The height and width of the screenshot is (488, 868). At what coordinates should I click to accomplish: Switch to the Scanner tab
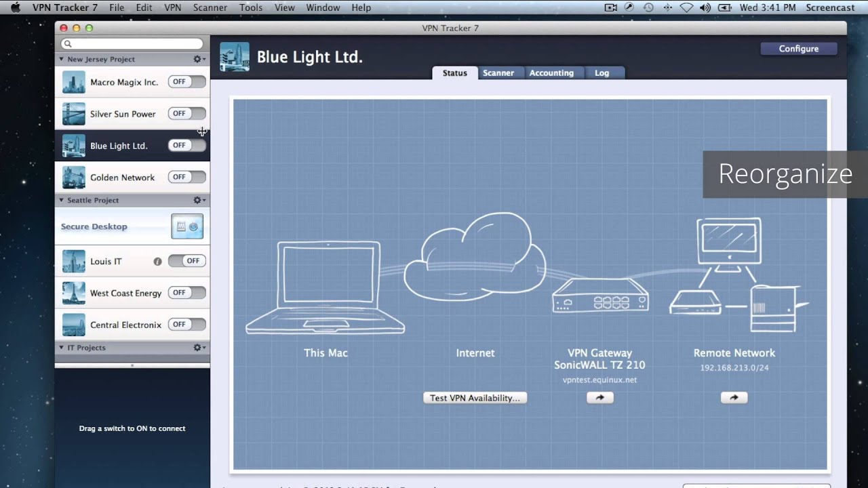[498, 73]
